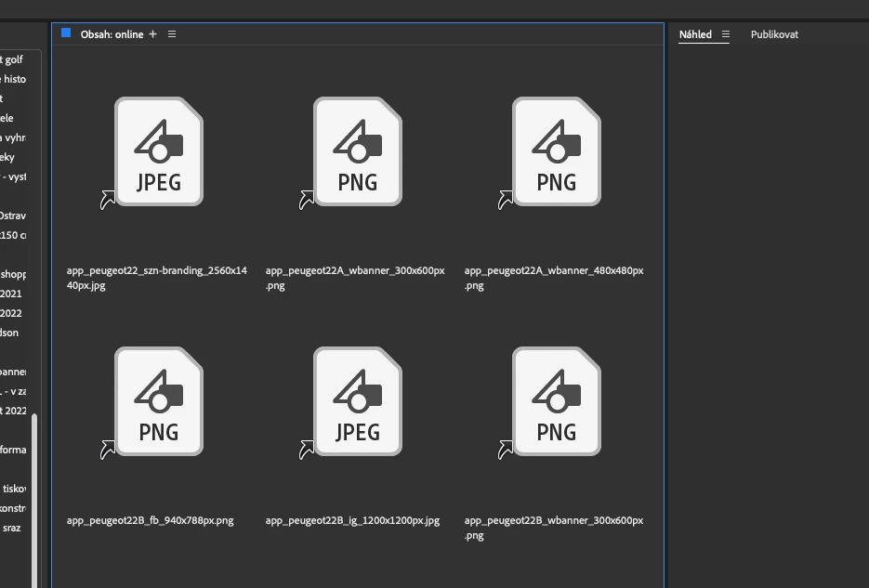
Task: Click the left folder list scrollbar
Action: tap(34, 500)
